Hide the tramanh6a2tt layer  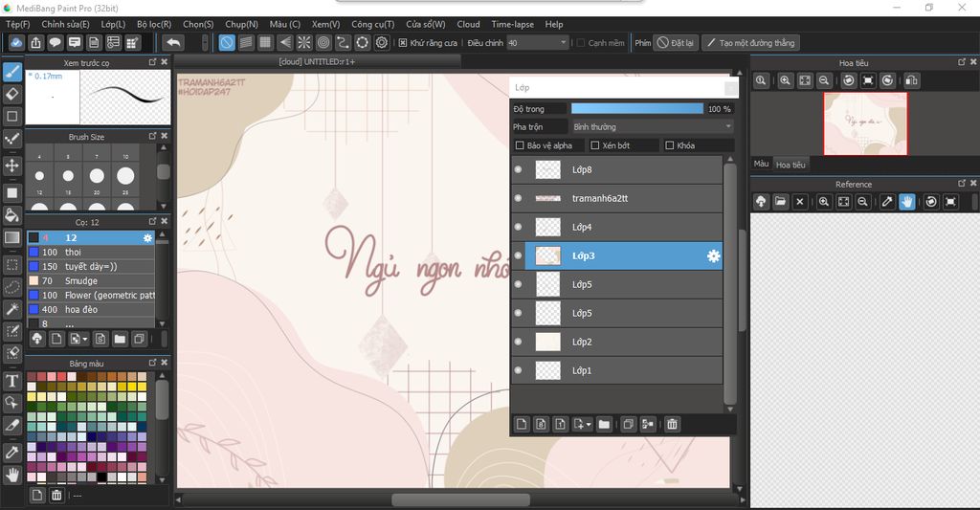click(x=518, y=198)
